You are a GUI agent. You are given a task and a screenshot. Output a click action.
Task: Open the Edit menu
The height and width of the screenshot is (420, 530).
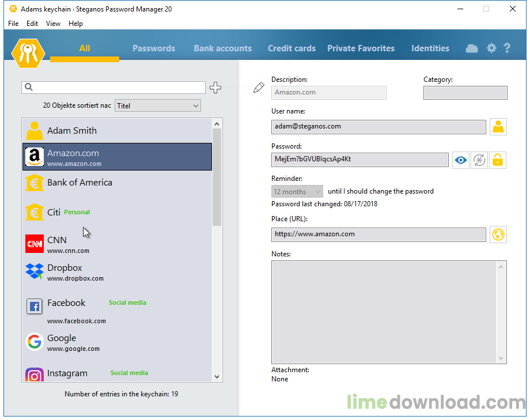tap(32, 24)
